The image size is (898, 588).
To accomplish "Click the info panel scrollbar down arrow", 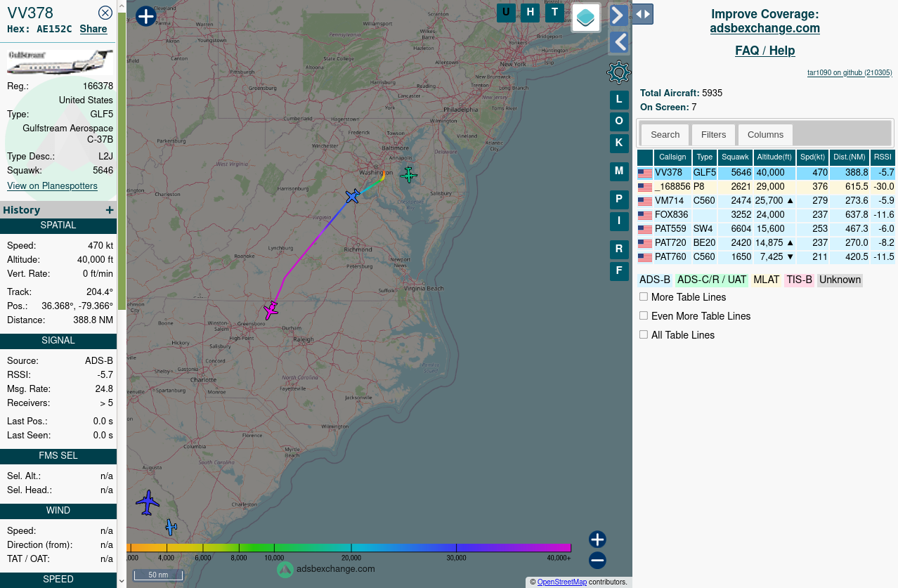I will 122,581.
